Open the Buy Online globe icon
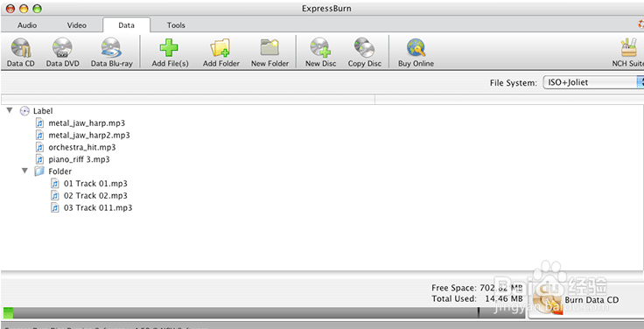 416,48
